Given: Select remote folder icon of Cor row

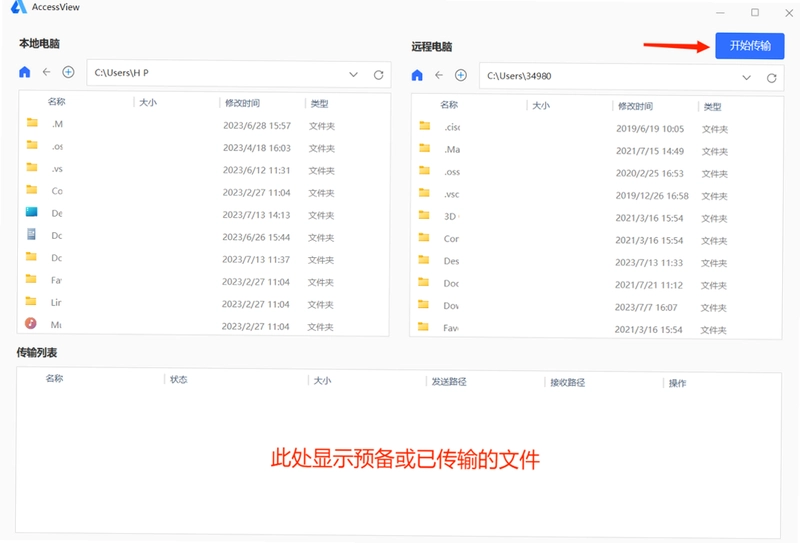Looking at the screenshot, I should click(x=423, y=237).
